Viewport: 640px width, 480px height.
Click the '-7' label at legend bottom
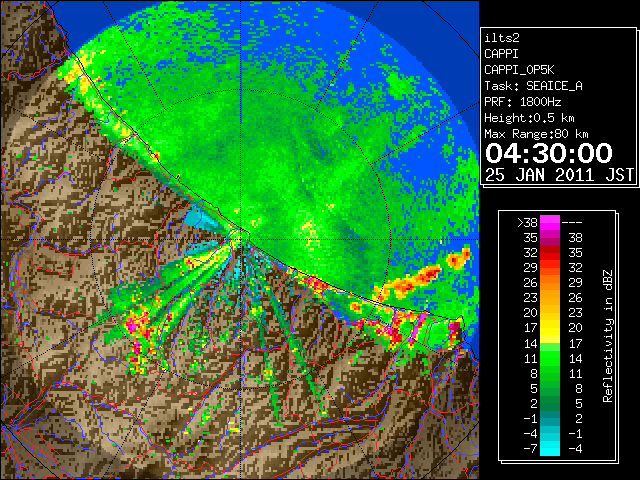(x=530, y=448)
